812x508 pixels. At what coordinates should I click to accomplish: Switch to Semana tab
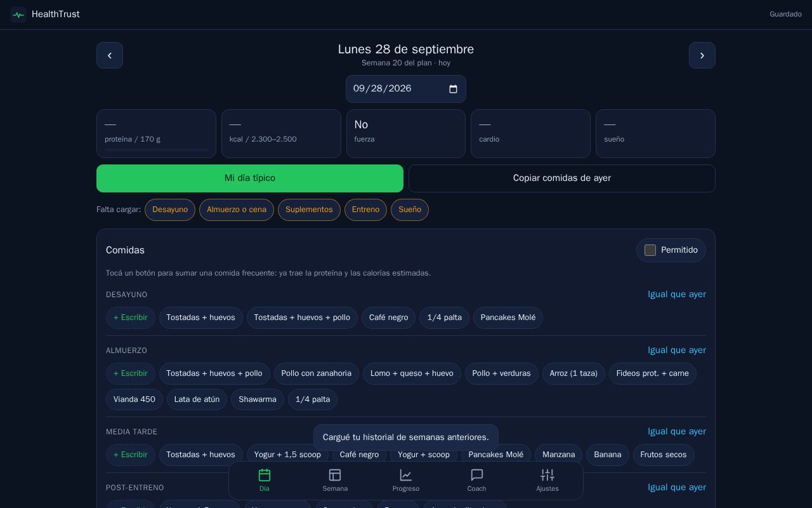[335, 481]
